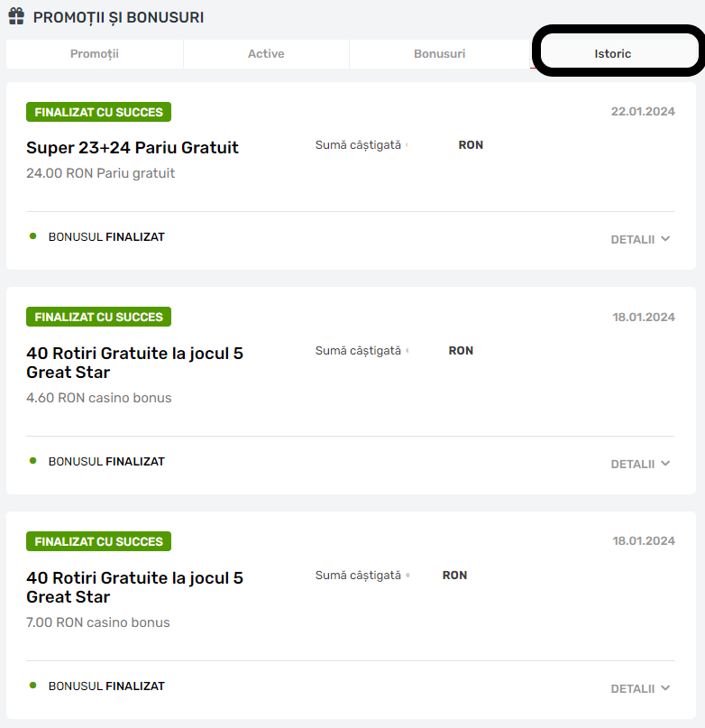Click the chevron next to the last DETALII label
This screenshot has height=728, width=705.
664,687
